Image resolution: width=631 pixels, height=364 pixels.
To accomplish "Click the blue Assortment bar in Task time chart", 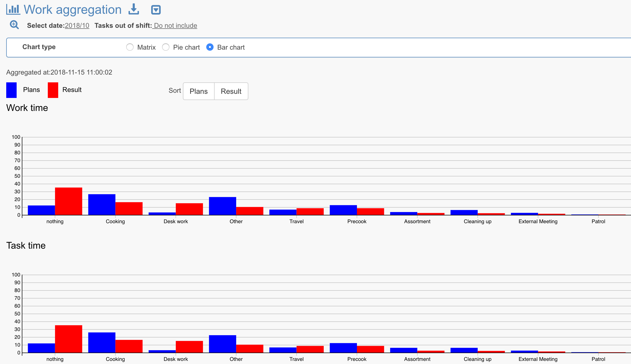I will (x=404, y=350).
